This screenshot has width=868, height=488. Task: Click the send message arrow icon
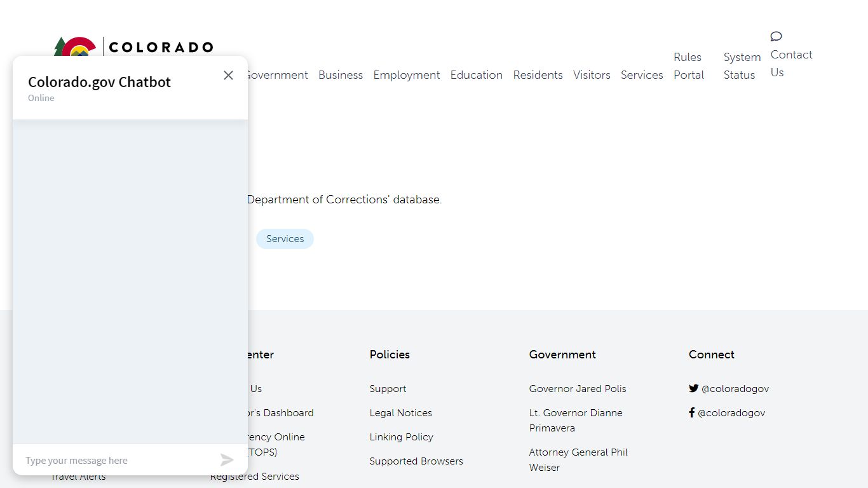tap(227, 460)
